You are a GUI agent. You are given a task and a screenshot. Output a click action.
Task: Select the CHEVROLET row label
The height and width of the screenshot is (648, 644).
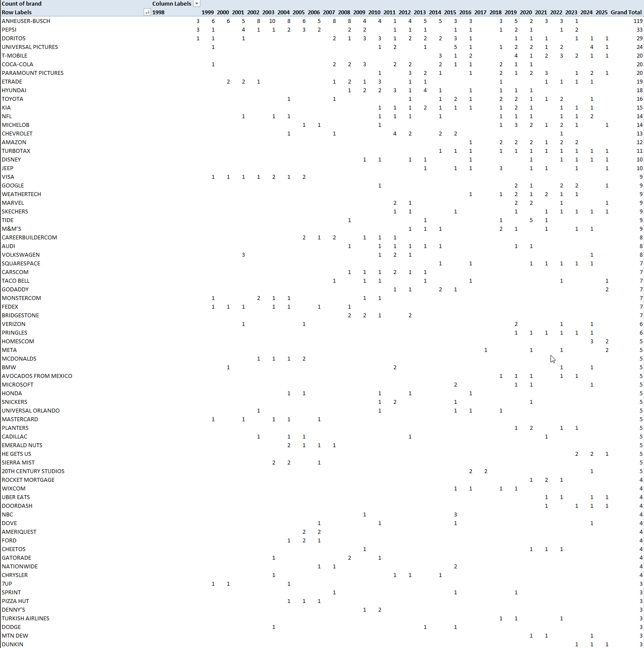(x=17, y=133)
